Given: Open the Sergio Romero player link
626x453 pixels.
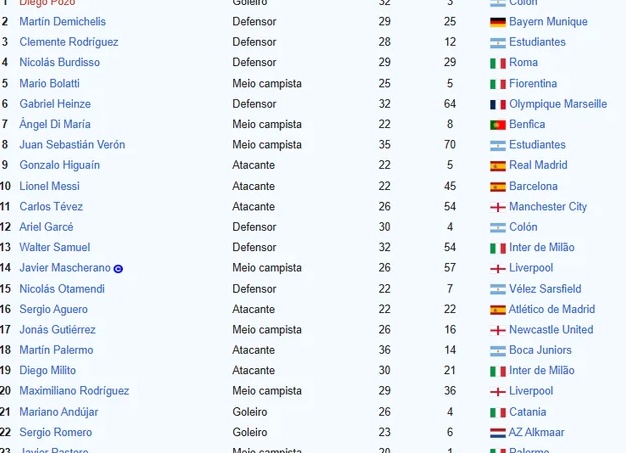Looking at the screenshot, I should tap(56, 432).
